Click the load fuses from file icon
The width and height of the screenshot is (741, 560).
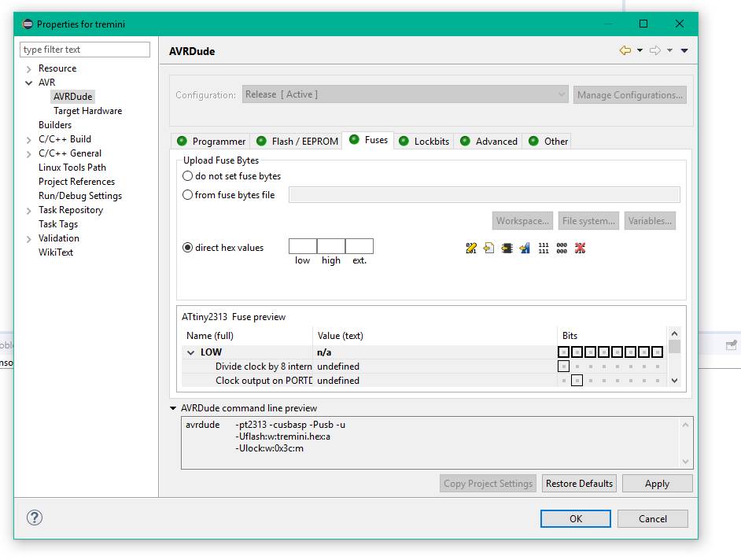488,248
